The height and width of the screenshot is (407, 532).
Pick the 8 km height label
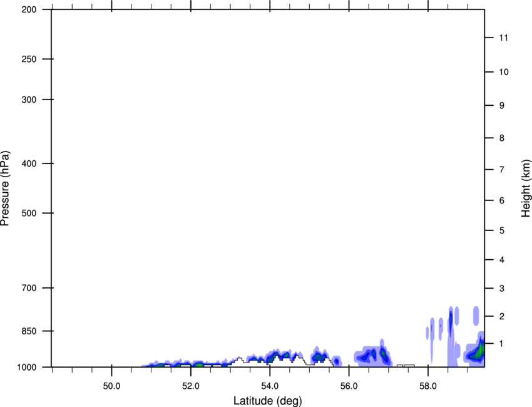point(502,138)
